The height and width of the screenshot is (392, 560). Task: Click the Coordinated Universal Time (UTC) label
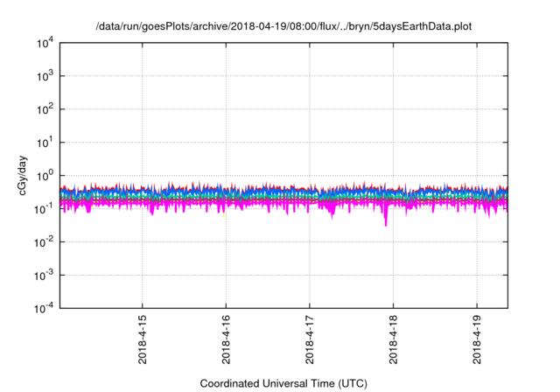click(283, 383)
